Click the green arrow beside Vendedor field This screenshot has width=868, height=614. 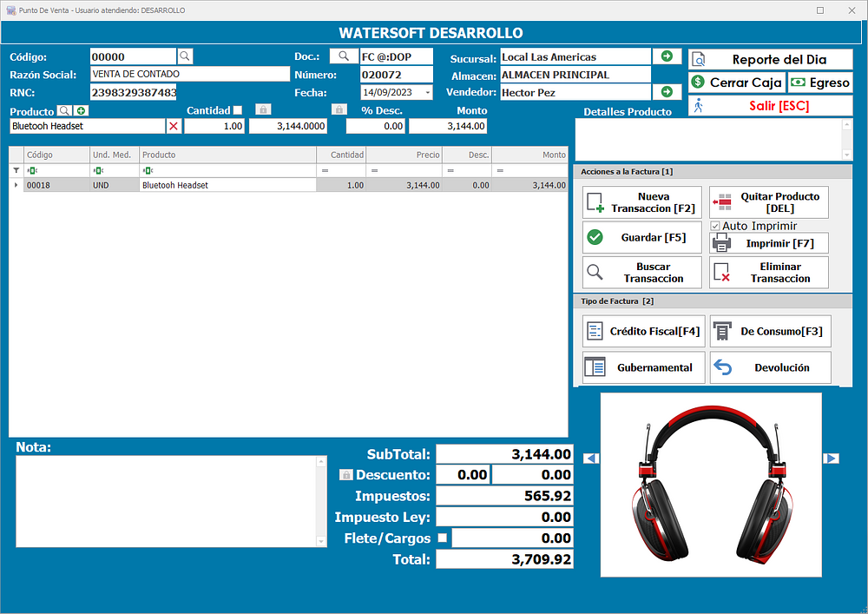(666, 92)
